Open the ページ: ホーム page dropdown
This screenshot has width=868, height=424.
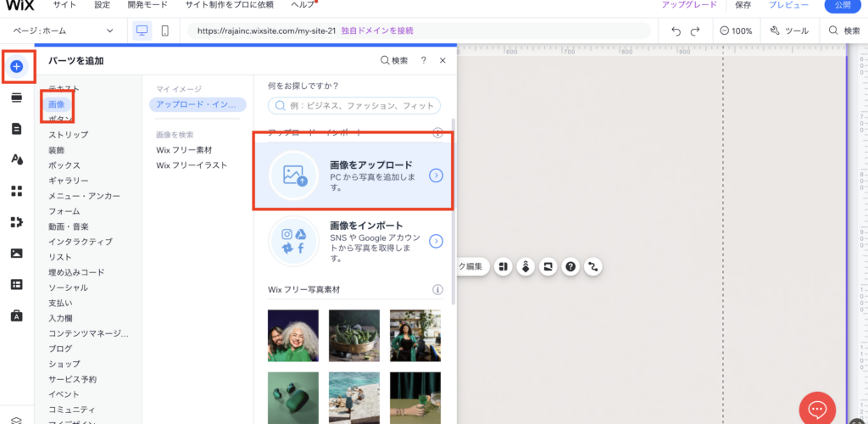(63, 31)
